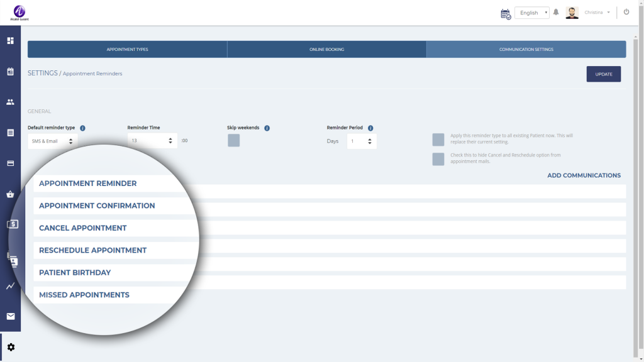The image size is (644, 362).
Task: Click the user avatar photo
Action: 572,13
